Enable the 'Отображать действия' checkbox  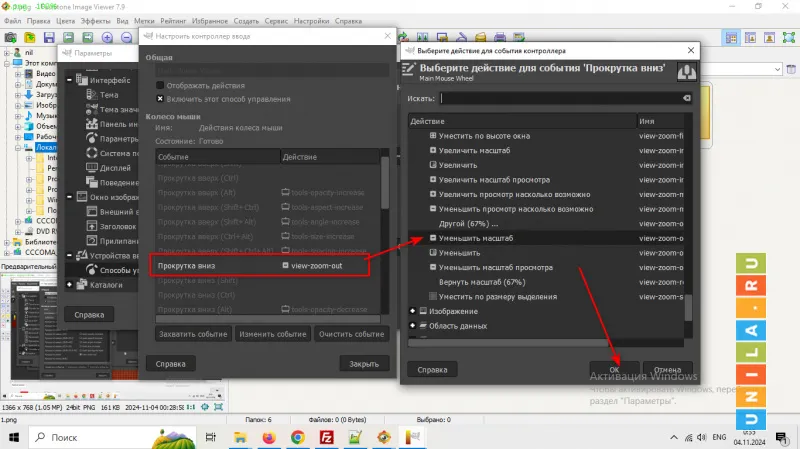pos(160,85)
